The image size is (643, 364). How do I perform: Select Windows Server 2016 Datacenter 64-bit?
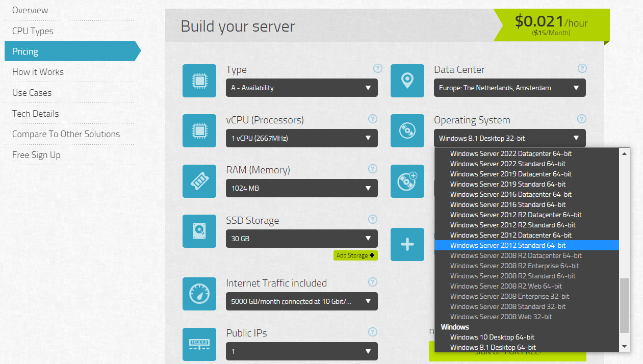pyautogui.click(x=527, y=194)
